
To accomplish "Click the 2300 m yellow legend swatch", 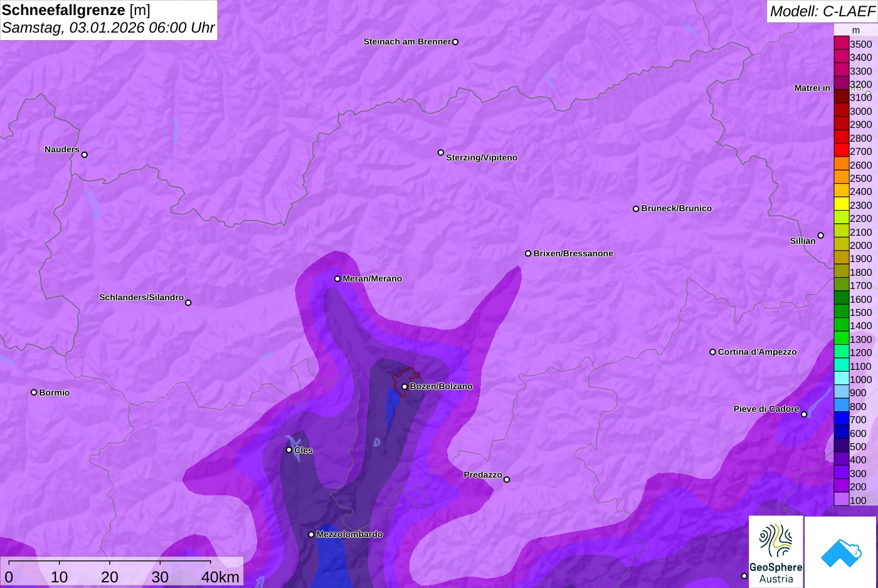I will coord(842,204).
